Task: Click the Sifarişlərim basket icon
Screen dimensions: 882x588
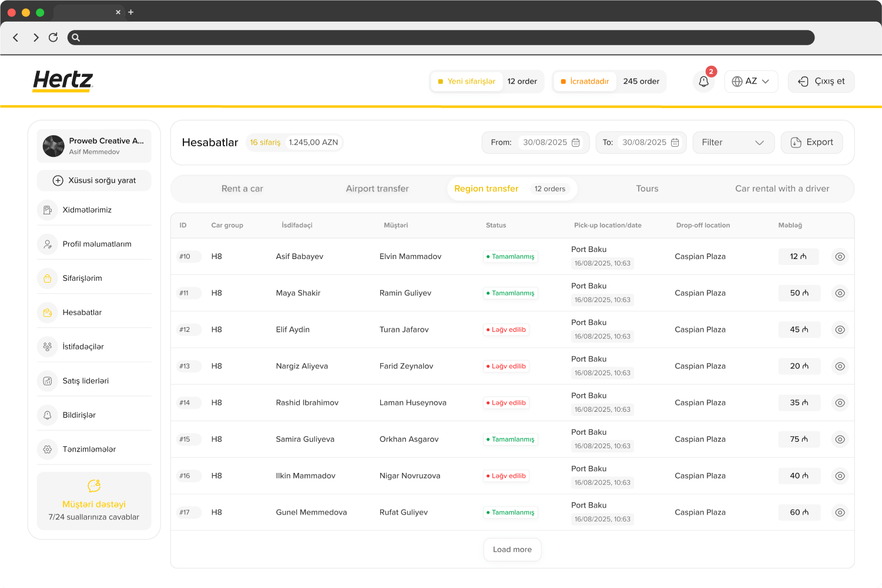Action: (x=47, y=278)
